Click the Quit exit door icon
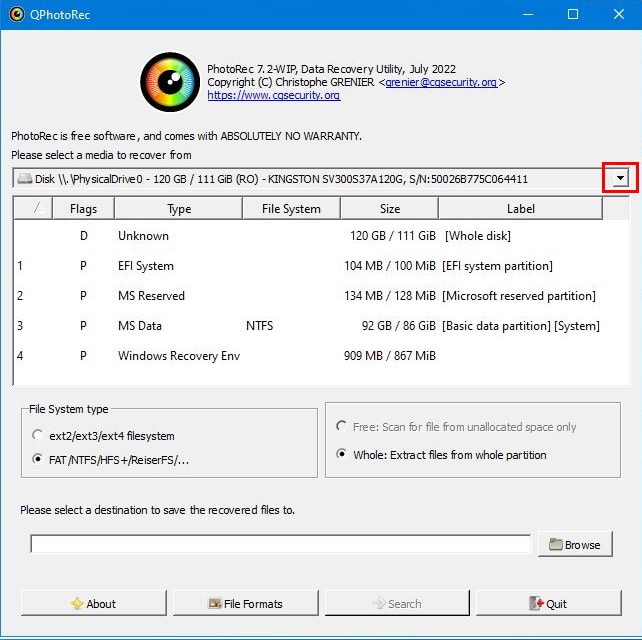642x640 pixels. (536, 603)
